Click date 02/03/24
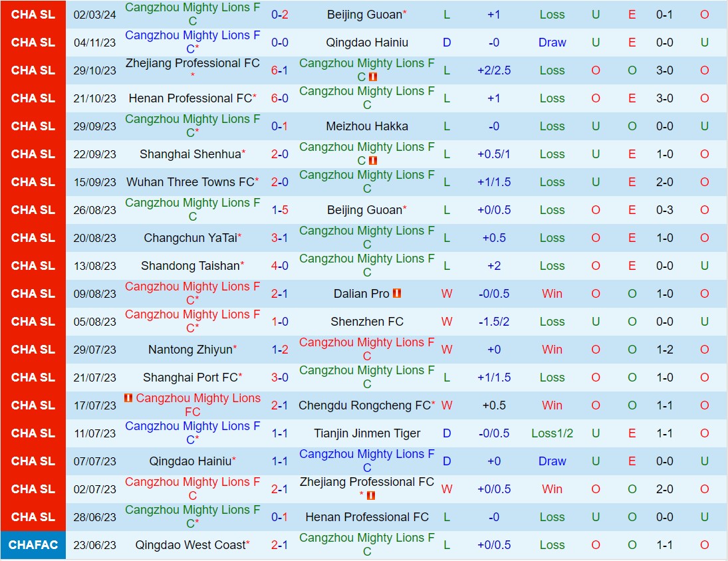Screen dimensions: 728x561 click(94, 15)
